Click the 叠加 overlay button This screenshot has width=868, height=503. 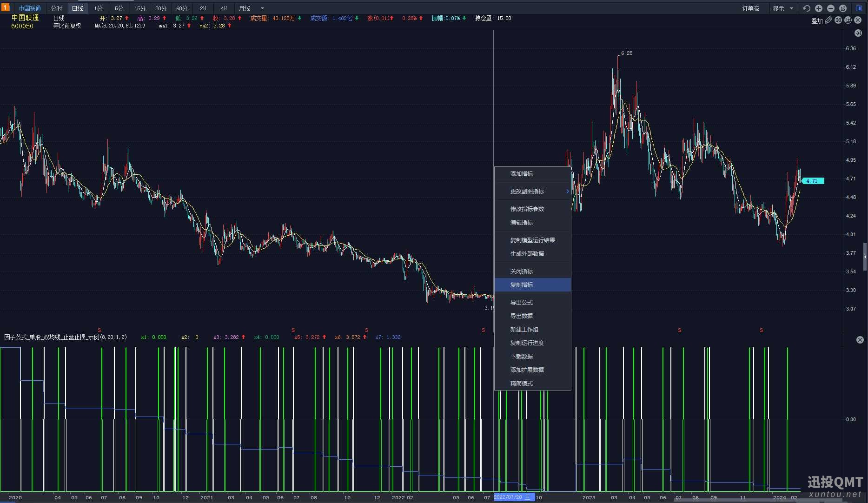817,20
